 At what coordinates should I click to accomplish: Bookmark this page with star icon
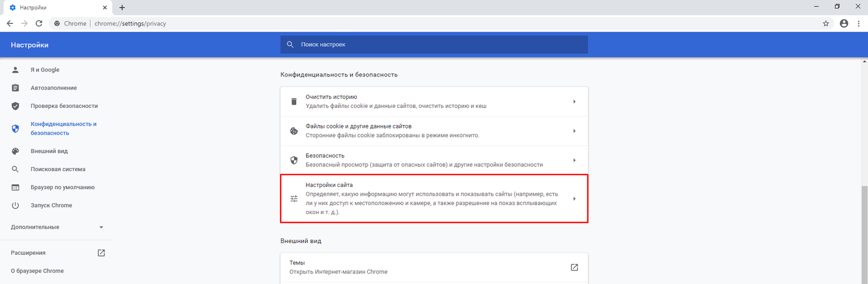pyautogui.click(x=826, y=23)
